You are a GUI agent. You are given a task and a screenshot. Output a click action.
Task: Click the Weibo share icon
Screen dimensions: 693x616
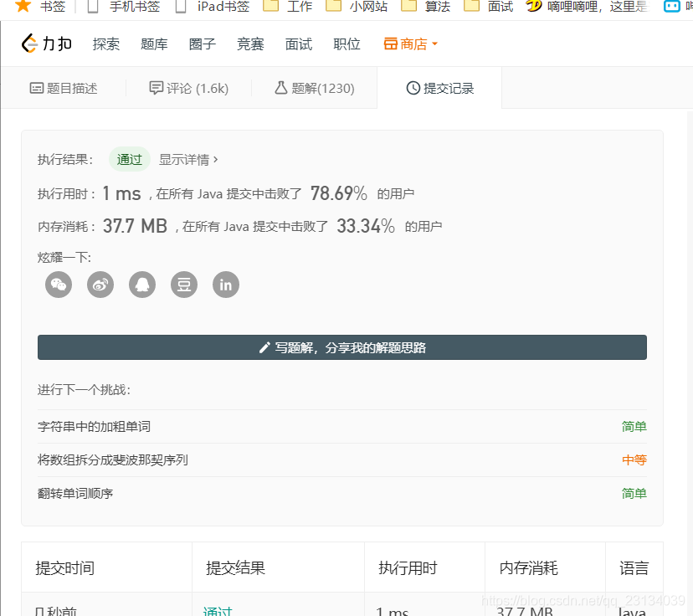100,285
